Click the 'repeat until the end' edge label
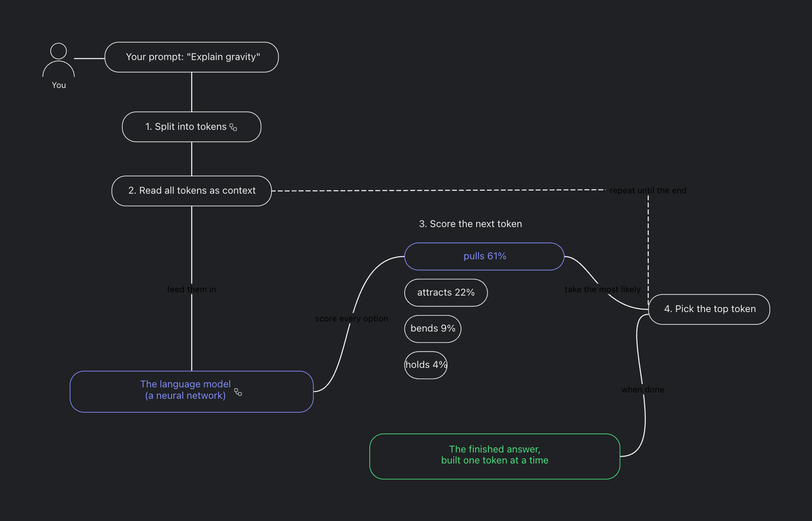Image resolution: width=812 pixels, height=521 pixels. pyautogui.click(x=648, y=190)
